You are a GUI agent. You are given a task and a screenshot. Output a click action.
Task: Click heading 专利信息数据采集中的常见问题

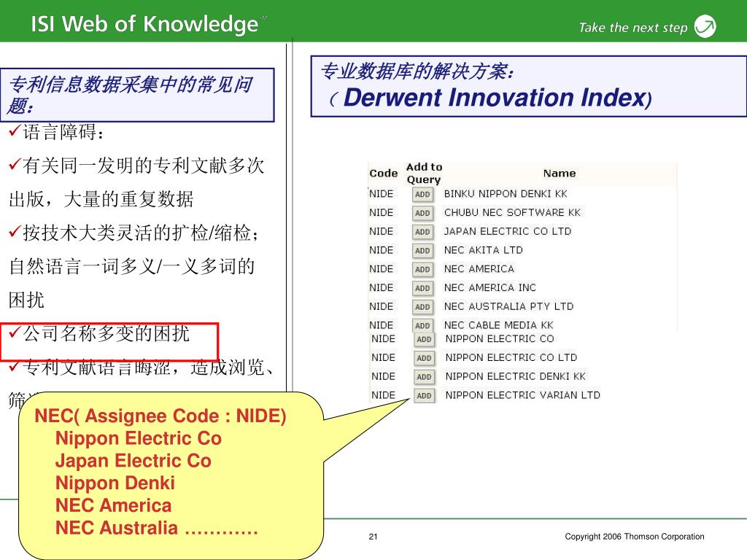pos(131,95)
